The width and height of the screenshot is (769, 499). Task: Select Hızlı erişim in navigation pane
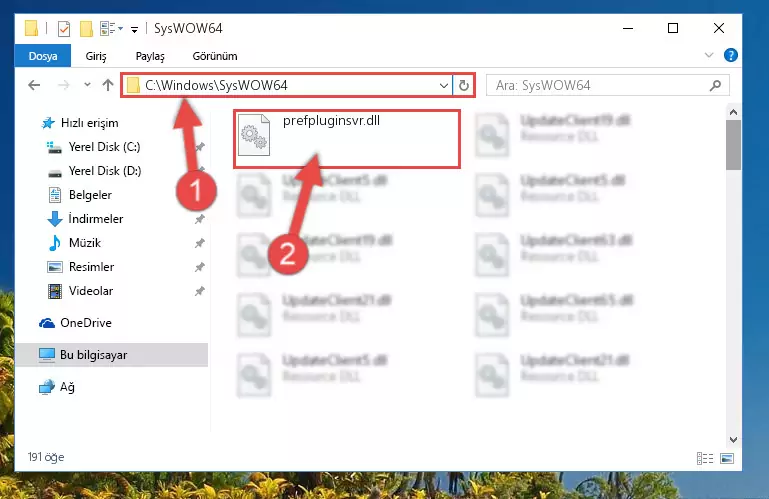tap(89, 123)
